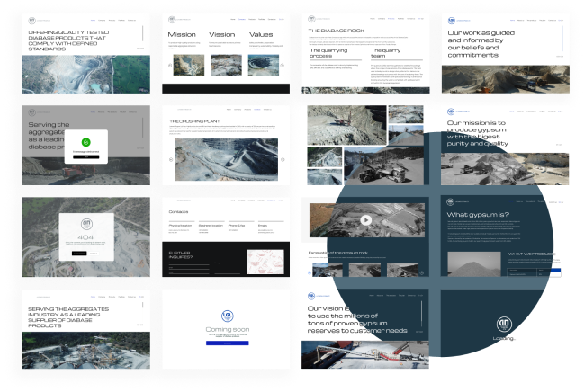Click the 'Contacts' heading
The image size is (584, 392).
pyautogui.click(x=178, y=212)
